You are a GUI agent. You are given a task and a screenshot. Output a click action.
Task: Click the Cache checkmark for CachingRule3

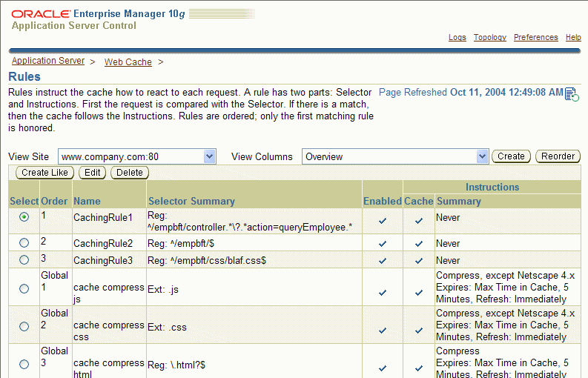[x=418, y=261]
